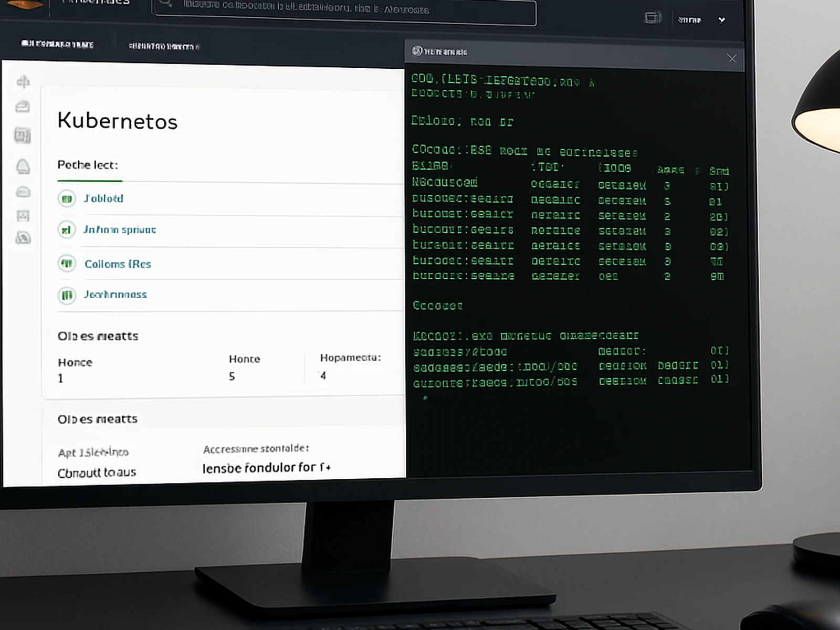
Task: Click the round green icon beside Colloms IRes
Action: [67, 263]
